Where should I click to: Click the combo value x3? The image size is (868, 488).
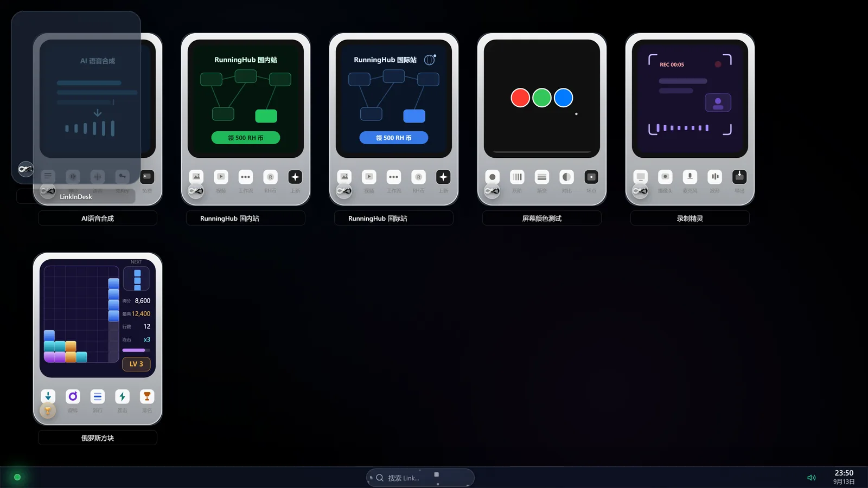point(147,339)
